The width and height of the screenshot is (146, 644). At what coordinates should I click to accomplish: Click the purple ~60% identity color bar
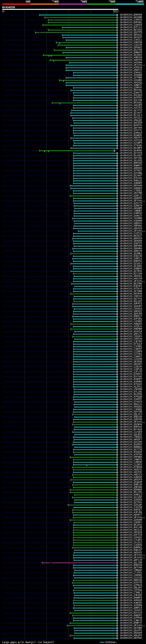(73, 4)
